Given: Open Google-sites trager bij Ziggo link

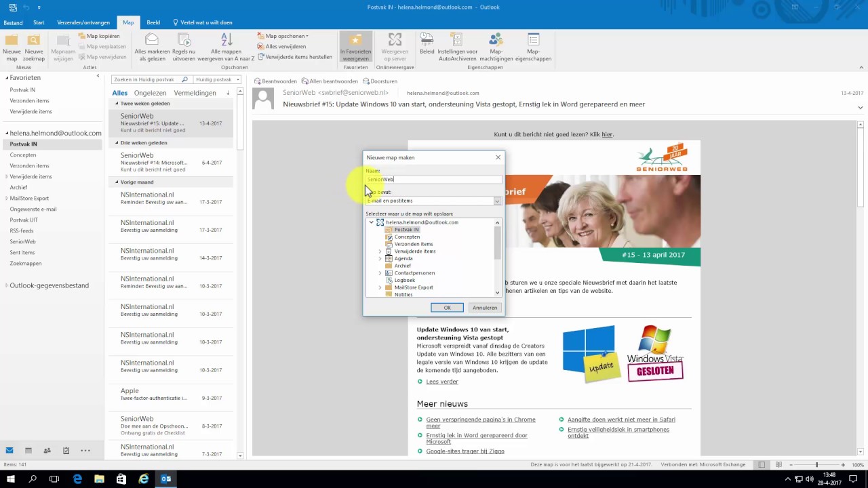Looking at the screenshot, I should [465, 451].
